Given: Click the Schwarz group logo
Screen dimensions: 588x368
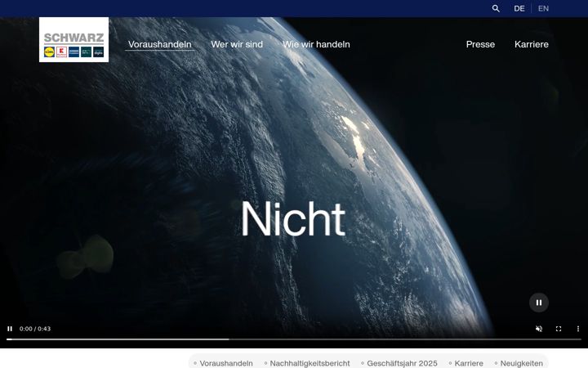Looking at the screenshot, I should 73,39.
